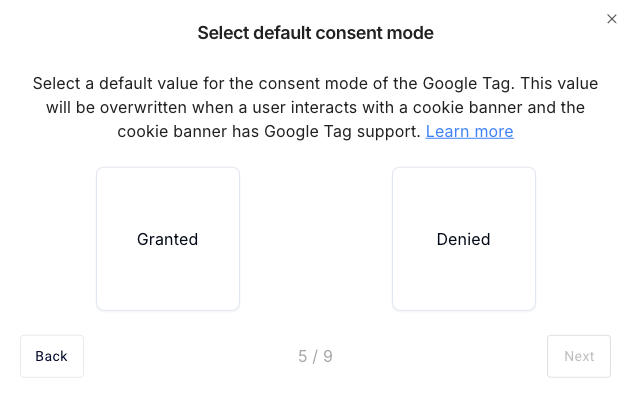
Task: Click the Denied label text
Action: click(464, 239)
